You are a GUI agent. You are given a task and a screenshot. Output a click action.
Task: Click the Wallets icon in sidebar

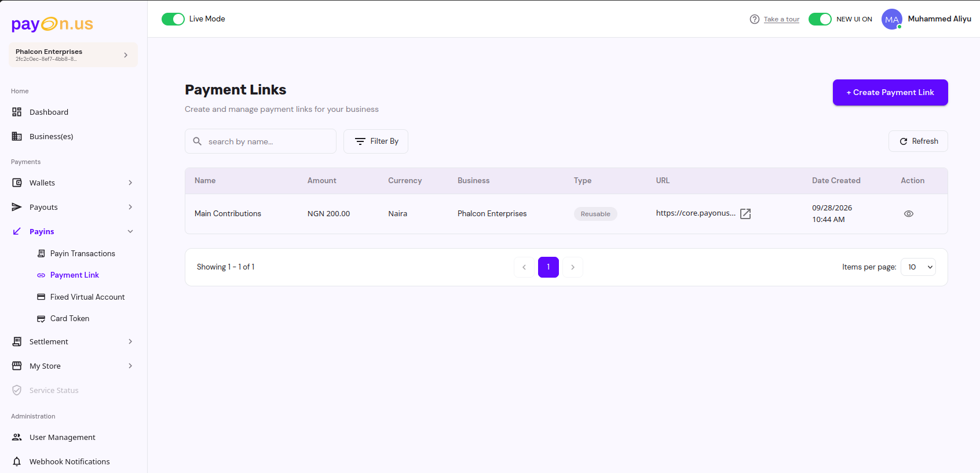click(x=17, y=183)
